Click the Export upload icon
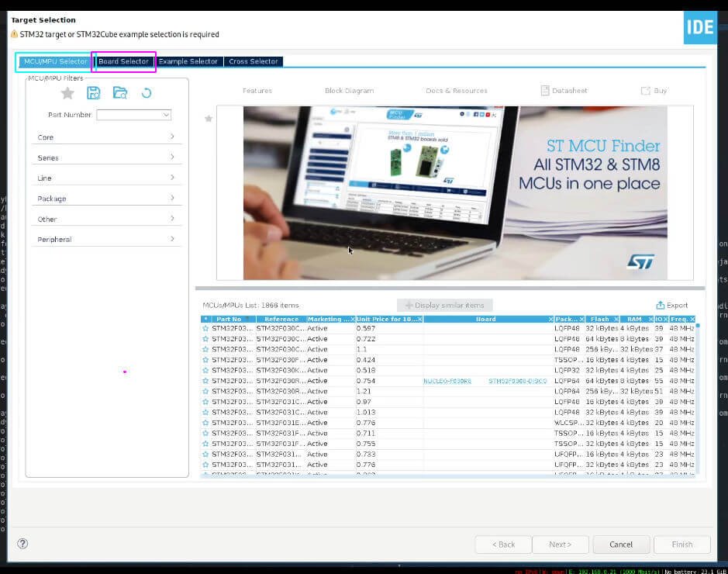 click(661, 305)
